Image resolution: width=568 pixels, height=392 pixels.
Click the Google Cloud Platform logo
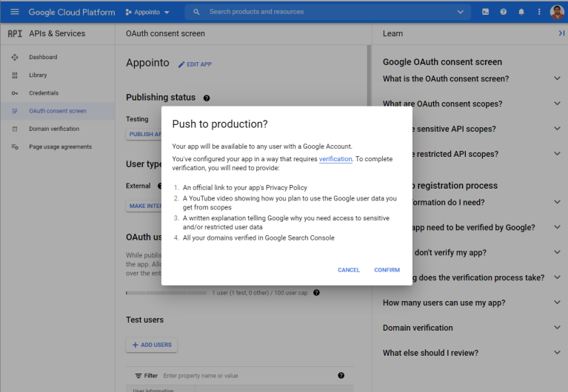72,13
